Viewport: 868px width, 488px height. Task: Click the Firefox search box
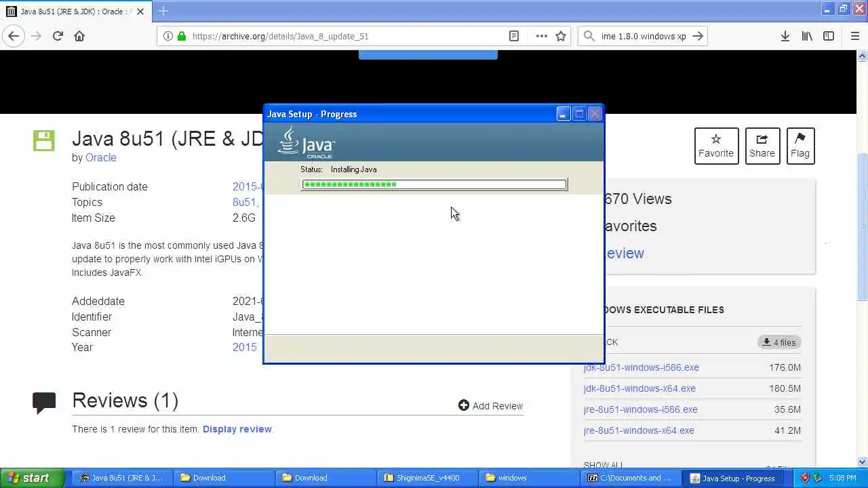643,36
